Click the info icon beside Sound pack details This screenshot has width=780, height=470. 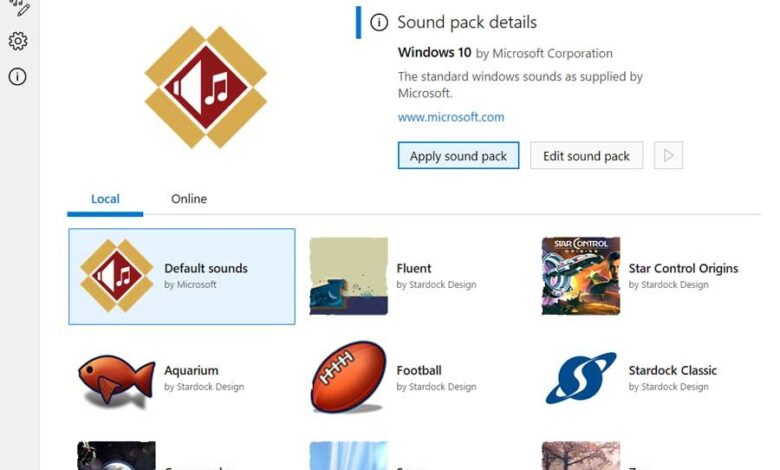point(379,22)
